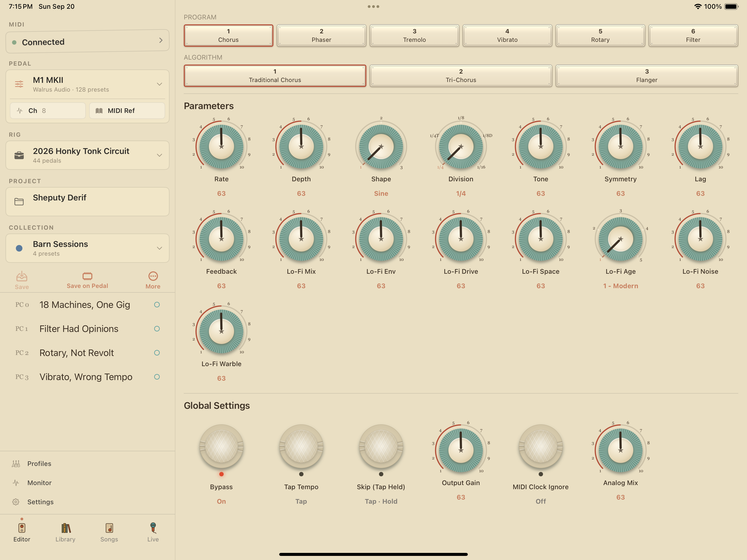Click the Profiles sidebar icon
Screen dimensions: 747x560
(x=16, y=463)
